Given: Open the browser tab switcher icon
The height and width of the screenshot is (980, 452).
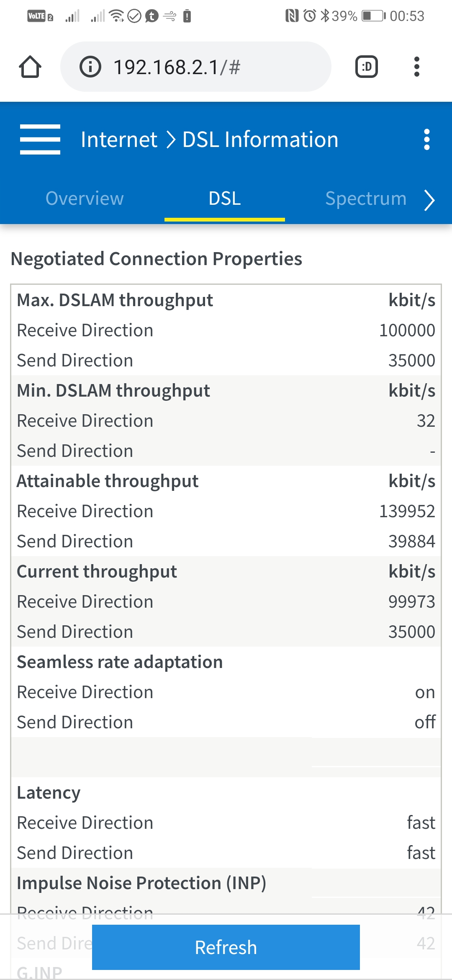Looking at the screenshot, I should pos(367,67).
